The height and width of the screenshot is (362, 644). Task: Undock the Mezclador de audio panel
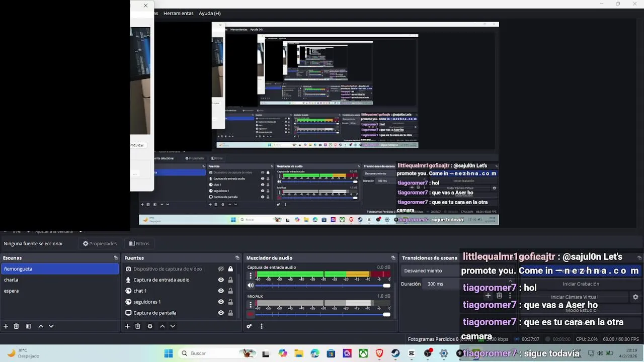coord(393,258)
